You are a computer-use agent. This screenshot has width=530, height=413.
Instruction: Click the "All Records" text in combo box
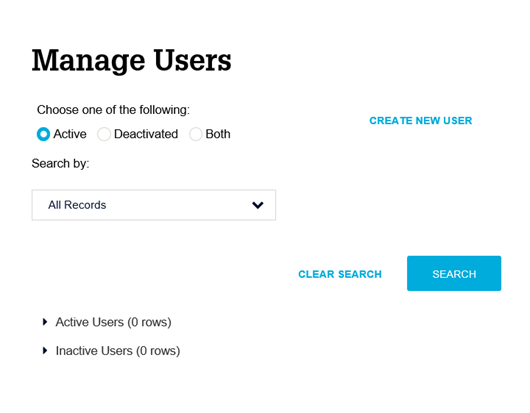click(x=77, y=205)
